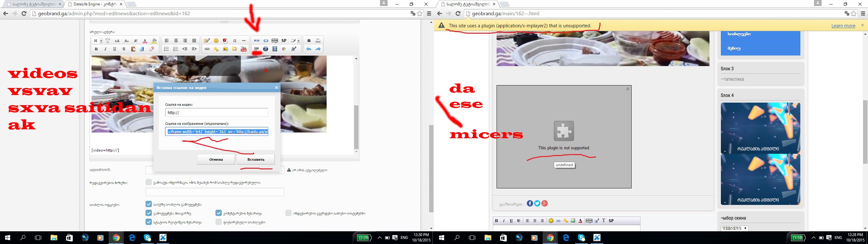
Task: Click the edit reason text field
Action: tap(215, 192)
